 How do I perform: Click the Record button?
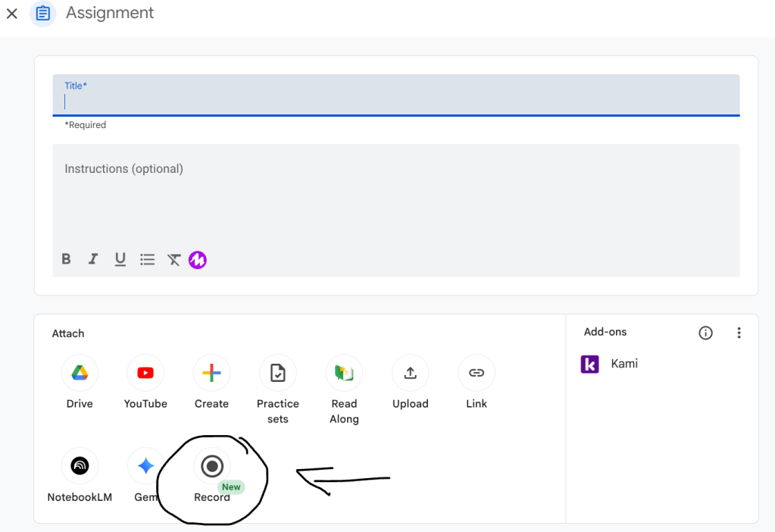coord(212,466)
